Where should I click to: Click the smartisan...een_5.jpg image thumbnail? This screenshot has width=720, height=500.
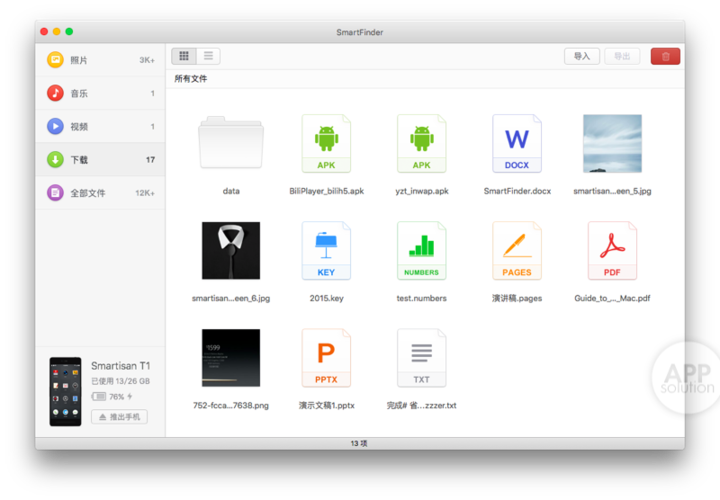pos(612,144)
